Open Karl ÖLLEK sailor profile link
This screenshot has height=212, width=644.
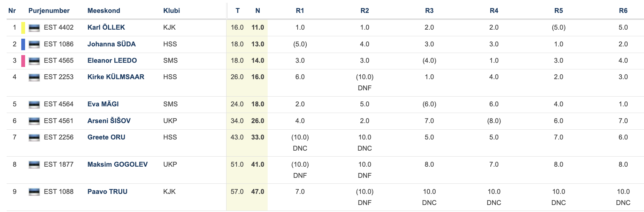tap(106, 27)
